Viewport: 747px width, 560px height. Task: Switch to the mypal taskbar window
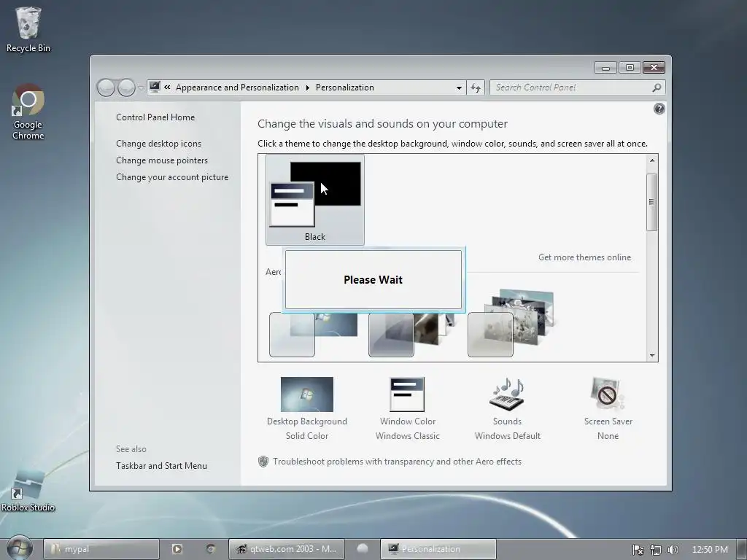coord(101,549)
